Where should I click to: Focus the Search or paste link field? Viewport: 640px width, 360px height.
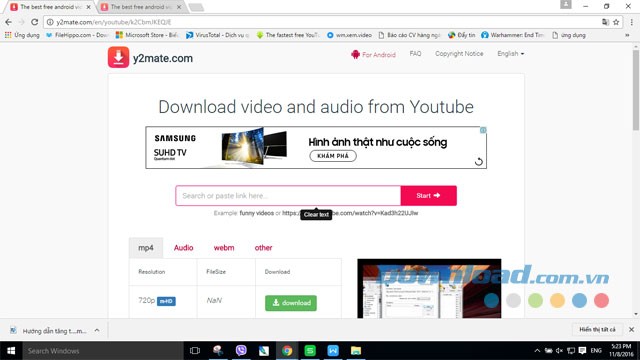point(288,196)
